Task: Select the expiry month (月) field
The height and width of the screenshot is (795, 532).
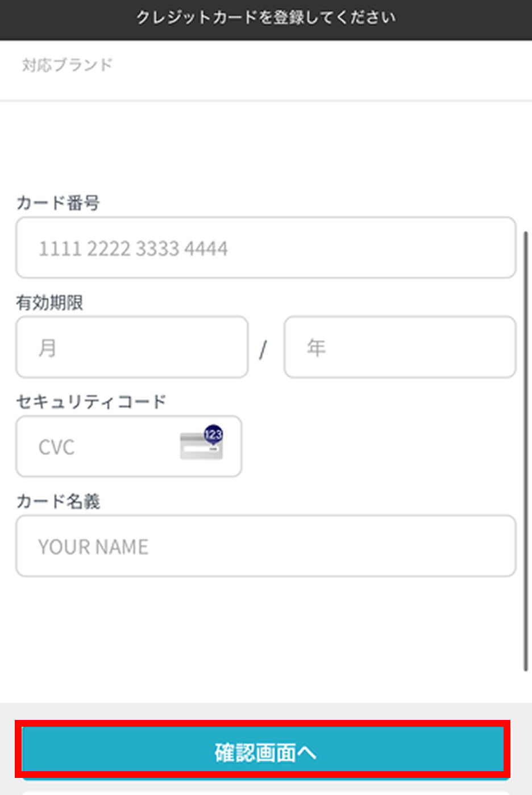Action: [132, 347]
